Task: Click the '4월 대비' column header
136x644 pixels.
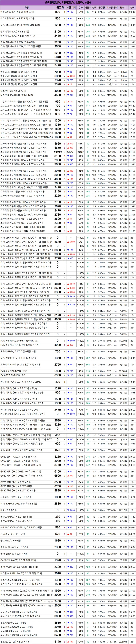Action: coord(71,8)
